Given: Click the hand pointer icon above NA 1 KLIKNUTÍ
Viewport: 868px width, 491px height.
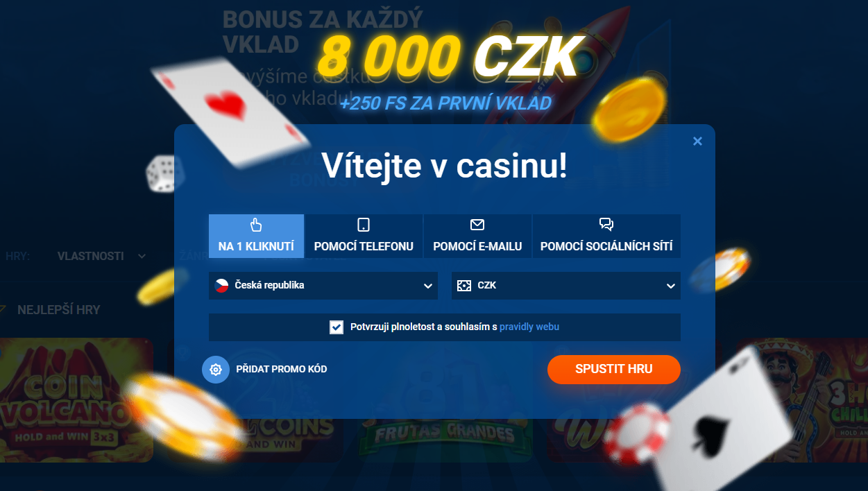Looking at the screenshot, I should pos(256,225).
